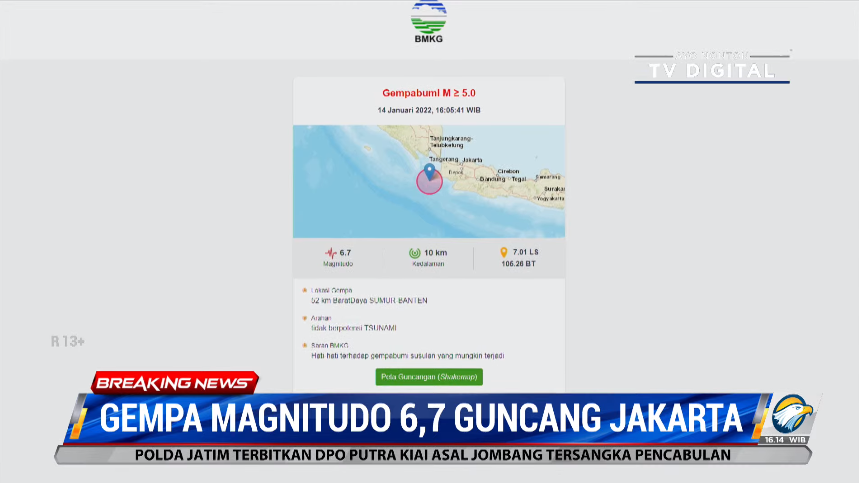Click the 16.14 WIB clock display

point(785,440)
